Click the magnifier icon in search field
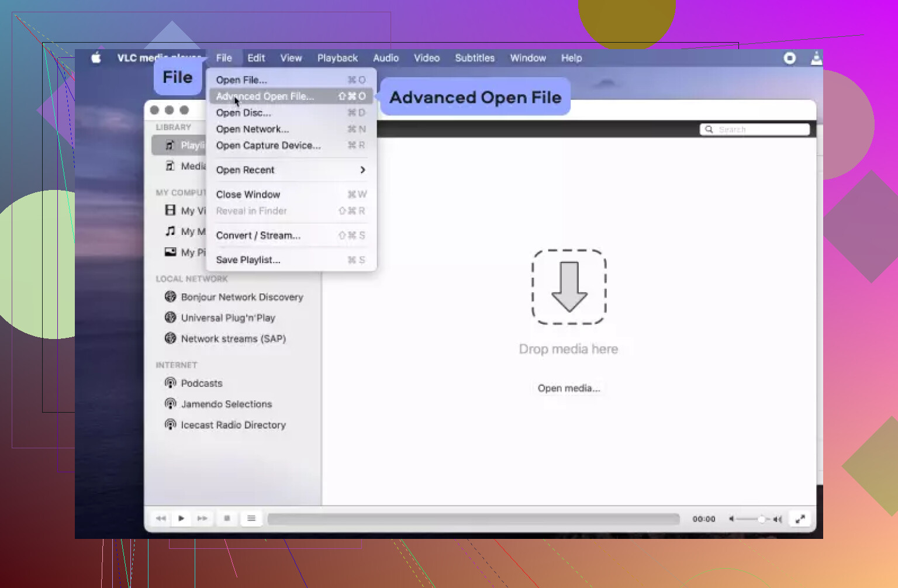Image resolution: width=898 pixels, height=588 pixels. pyautogui.click(x=709, y=129)
